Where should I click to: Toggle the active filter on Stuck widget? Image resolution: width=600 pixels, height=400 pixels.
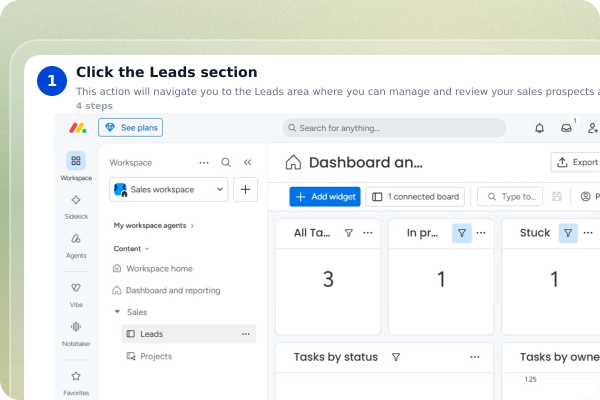[568, 233]
